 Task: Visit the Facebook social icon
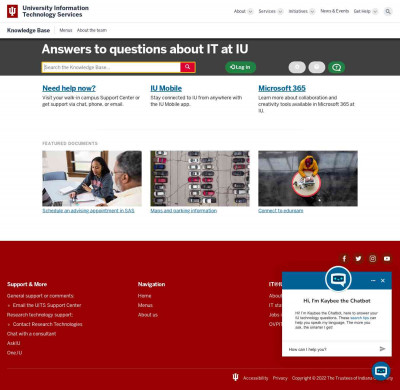pos(344,258)
